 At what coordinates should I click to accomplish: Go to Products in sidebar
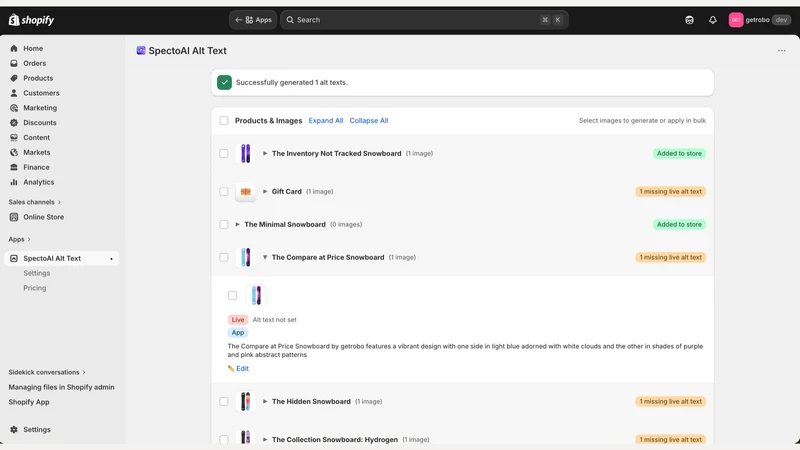[38, 78]
